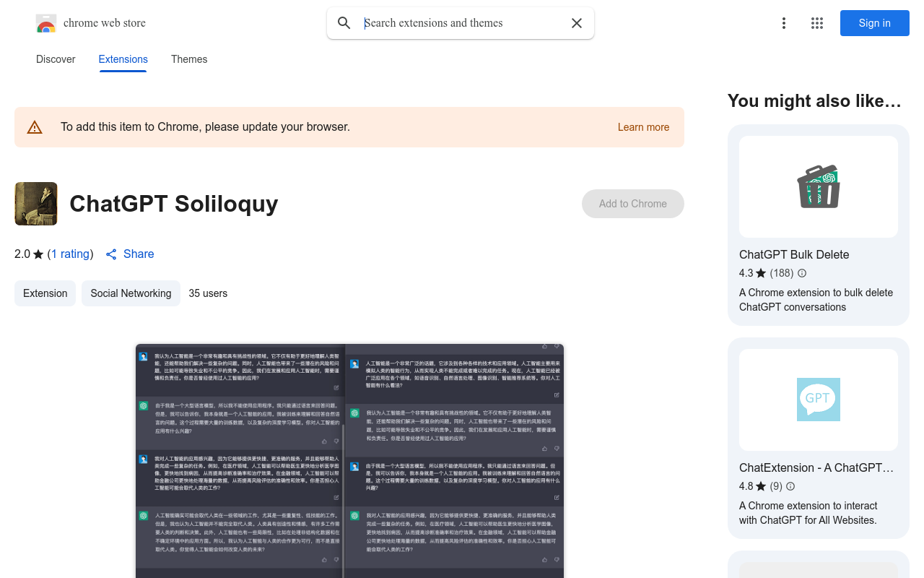Click the update your browser banner text
The width and height of the screenshot is (924, 578).
pyautogui.click(x=205, y=127)
